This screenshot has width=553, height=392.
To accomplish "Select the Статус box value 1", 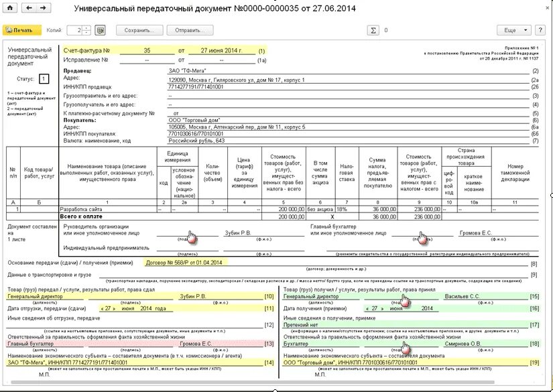I will (x=44, y=78).
